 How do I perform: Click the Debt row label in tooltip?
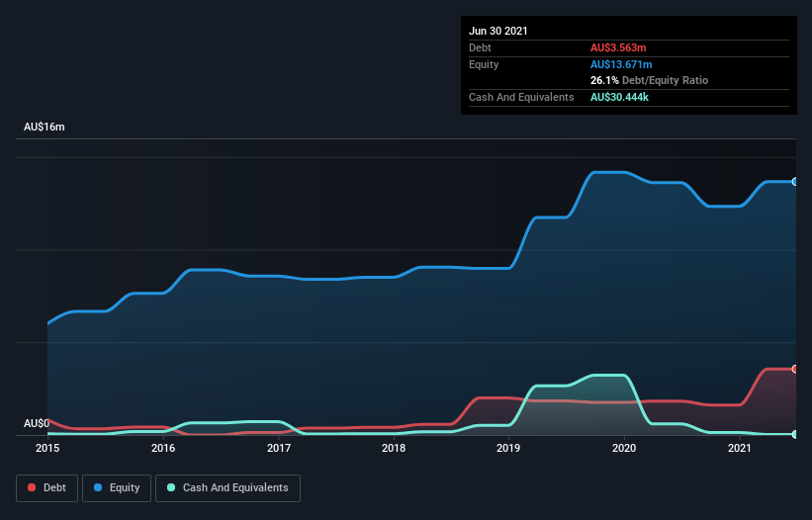480,47
